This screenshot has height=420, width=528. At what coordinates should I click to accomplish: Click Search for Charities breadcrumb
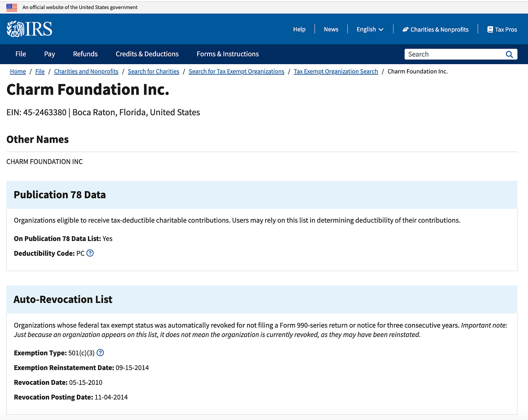point(153,71)
